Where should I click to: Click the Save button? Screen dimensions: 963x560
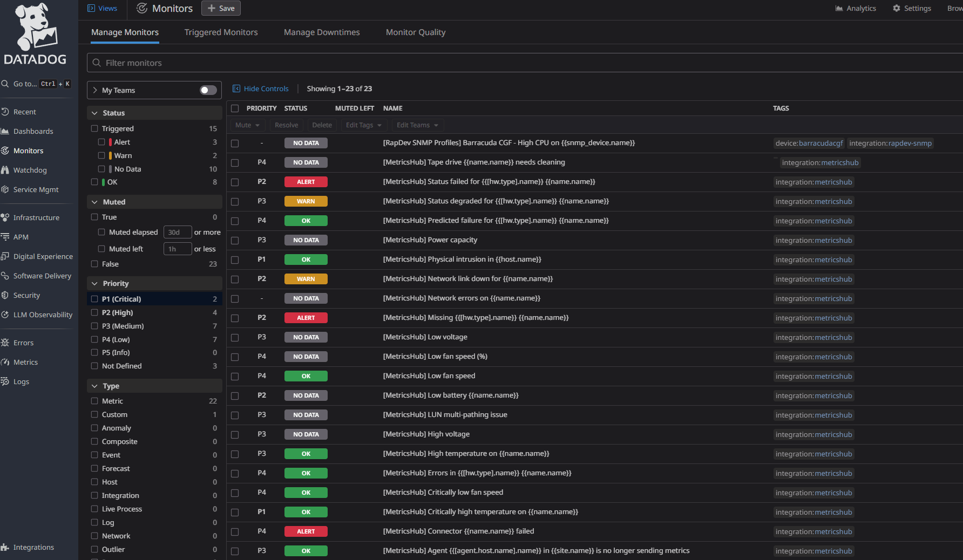tap(221, 8)
